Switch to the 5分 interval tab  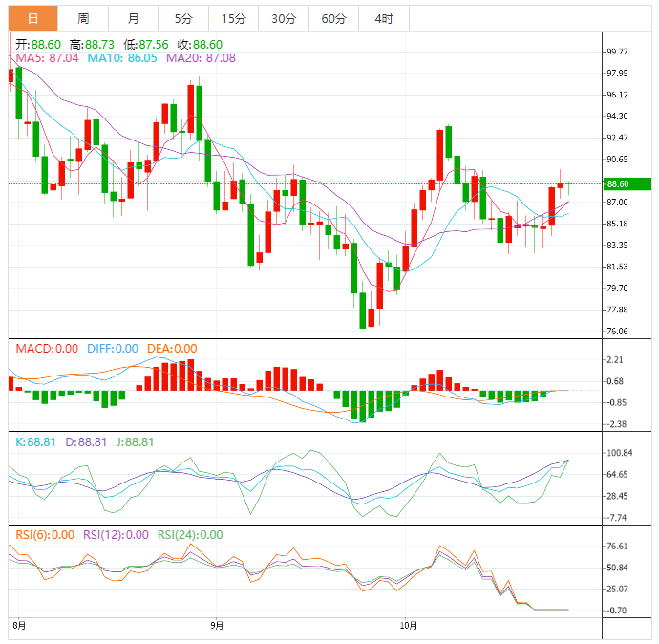(x=182, y=19)
